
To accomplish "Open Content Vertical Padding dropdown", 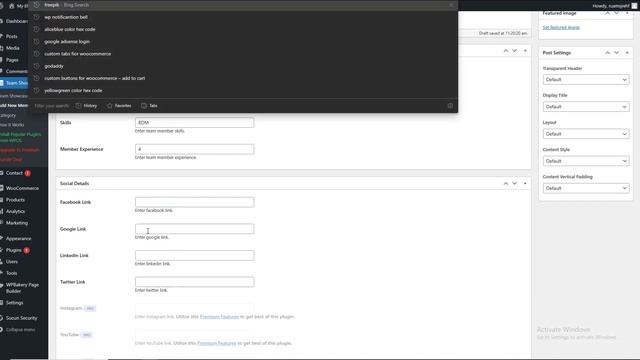I will (x=586, y=188).
